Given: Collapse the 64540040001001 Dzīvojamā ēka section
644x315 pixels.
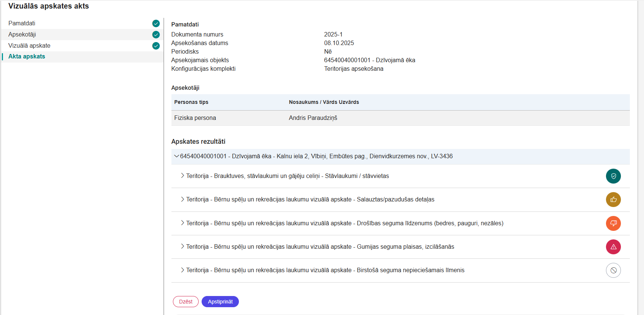Looking at the screenshot, I should click(x=176, y=156).
